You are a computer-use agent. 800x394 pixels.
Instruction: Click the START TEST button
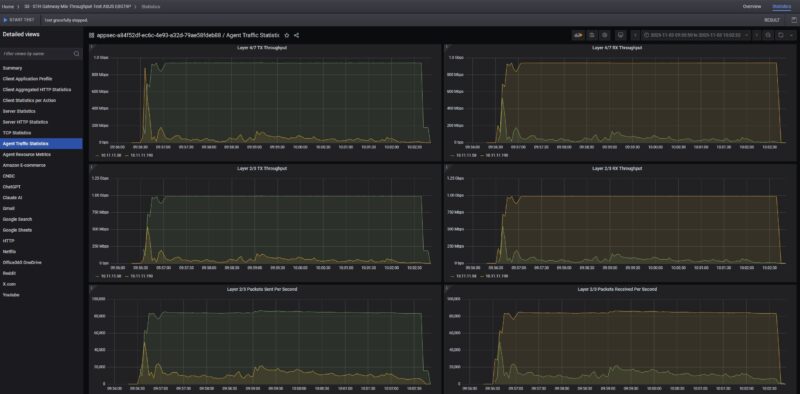[x=18, y=20]
